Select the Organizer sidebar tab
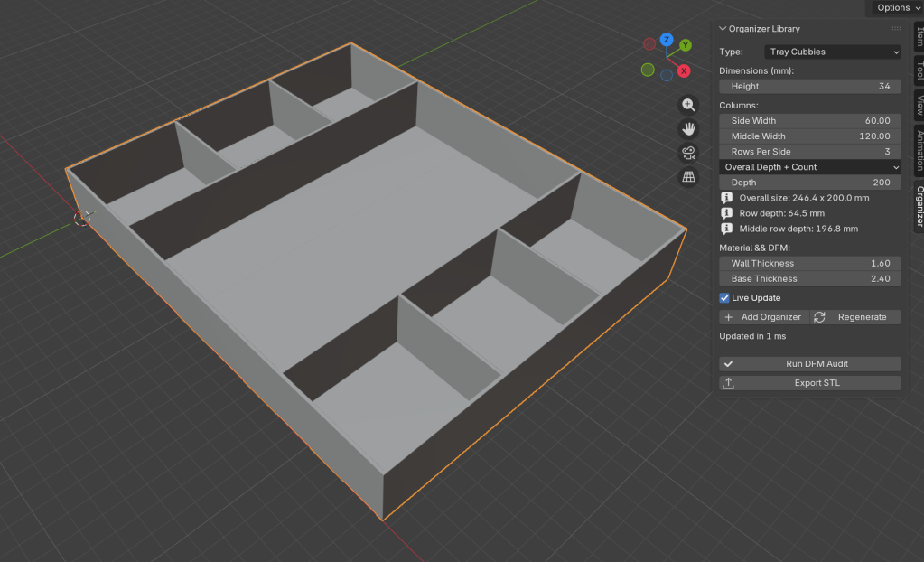The image size is (924, 562). (919, 206)
